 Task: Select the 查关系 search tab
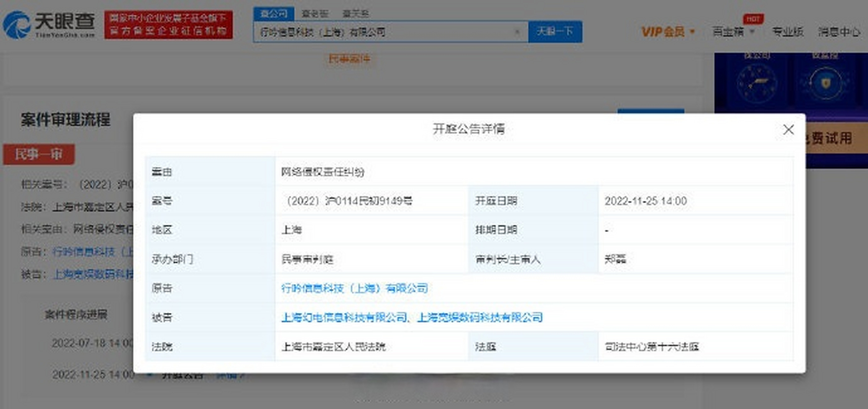point(355,14)
